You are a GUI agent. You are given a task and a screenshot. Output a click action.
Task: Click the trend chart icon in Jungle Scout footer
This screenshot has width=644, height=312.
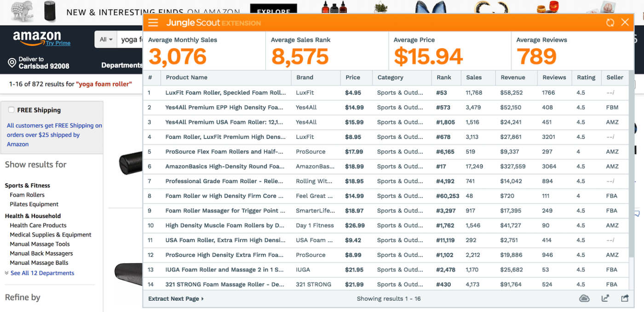[x=605, y=299]
